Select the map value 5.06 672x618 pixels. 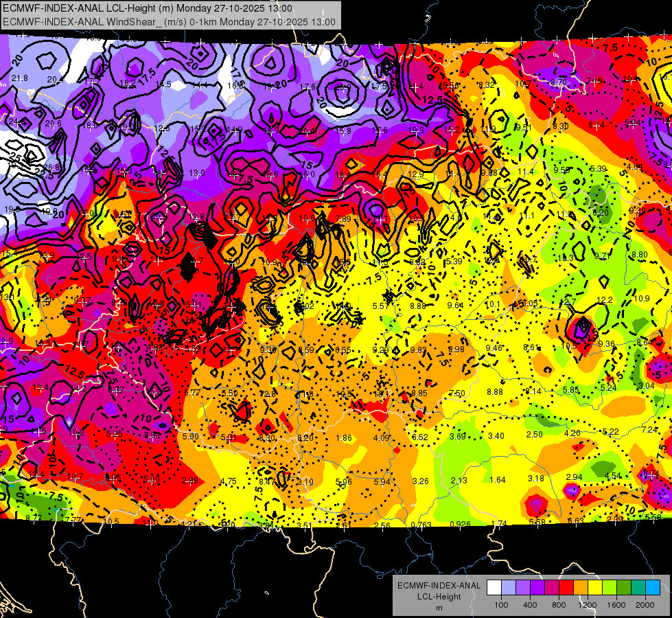(344, 481)
